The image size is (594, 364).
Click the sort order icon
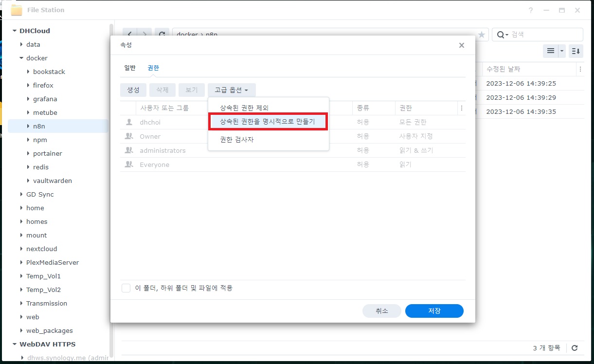[x=576, y=51]
